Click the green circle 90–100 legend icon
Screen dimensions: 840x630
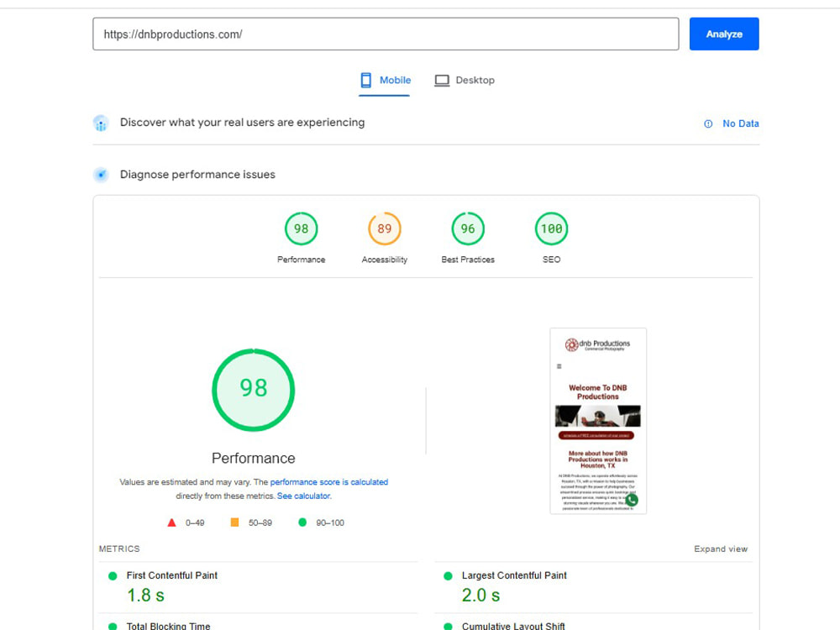tap(302, 522)
